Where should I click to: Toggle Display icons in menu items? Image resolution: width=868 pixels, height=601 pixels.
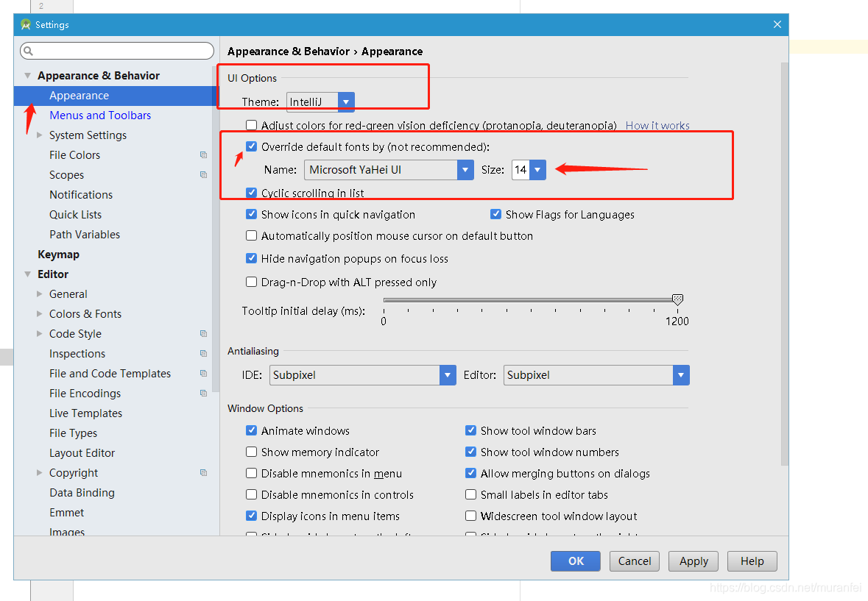(x=251, y=516)
